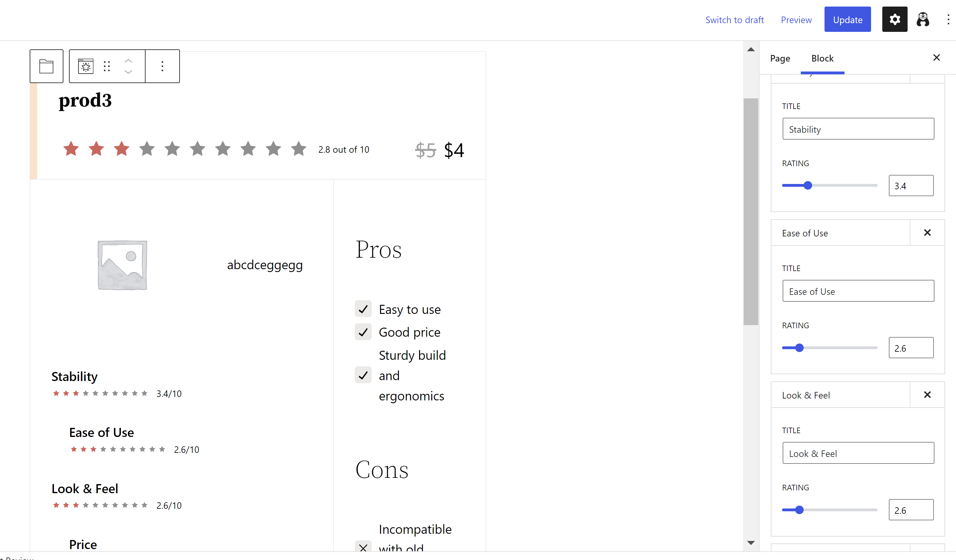Open the review block type switcher icon
The width and height of the screenshot is (956, 560).
tap(85, 66)
